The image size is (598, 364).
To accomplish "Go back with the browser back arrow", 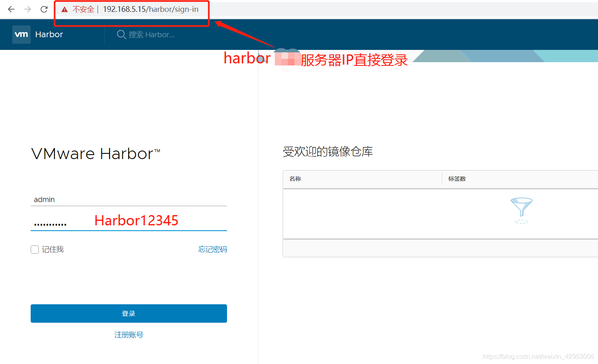I will coord(11,9).
